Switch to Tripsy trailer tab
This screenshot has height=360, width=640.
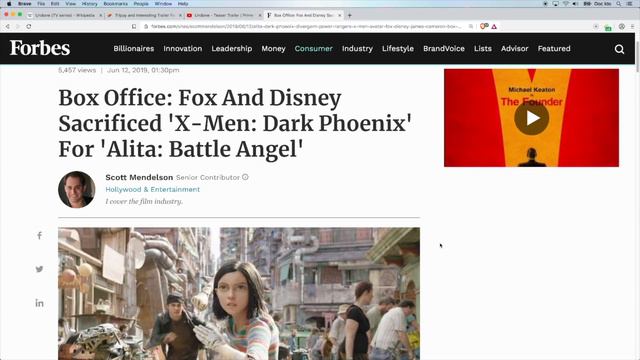(x=144, y=15)
